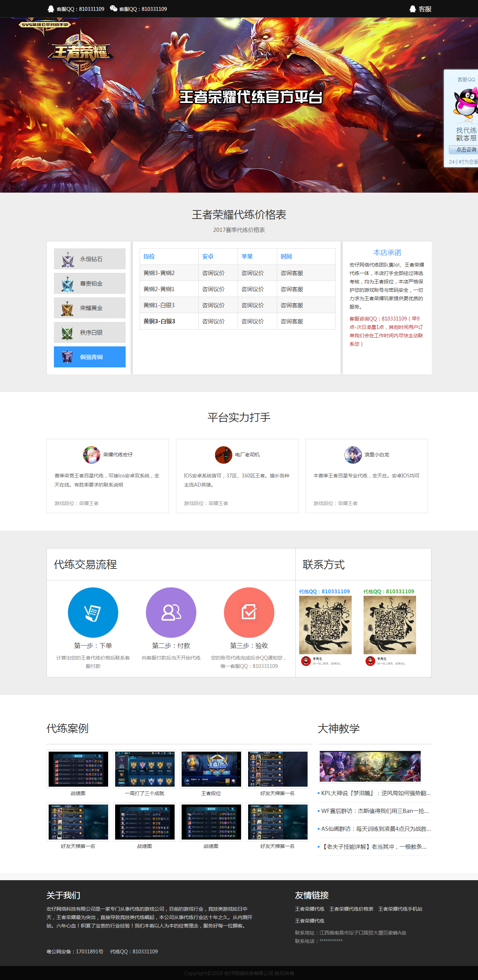The image size is (478, 980).
Task: Select the 尊贵铂金 tier tab
Action: [x=90, y=283]
